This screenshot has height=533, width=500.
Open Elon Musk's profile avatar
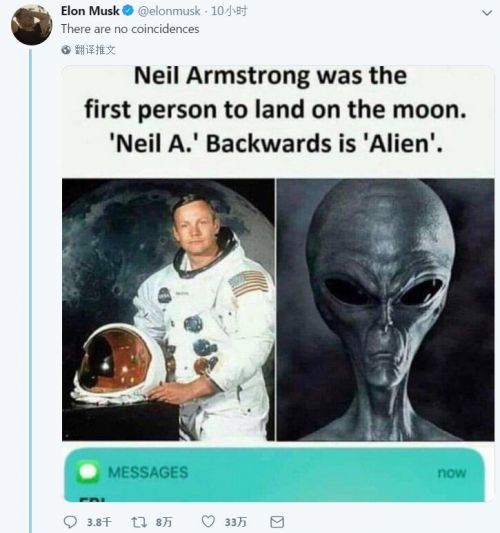(x=32, y=24)
